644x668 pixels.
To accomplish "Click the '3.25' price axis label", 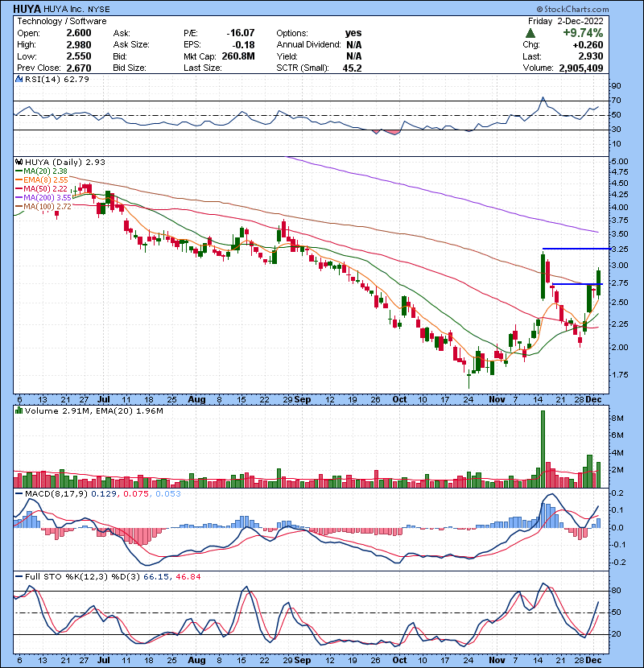I will [620, 249].
